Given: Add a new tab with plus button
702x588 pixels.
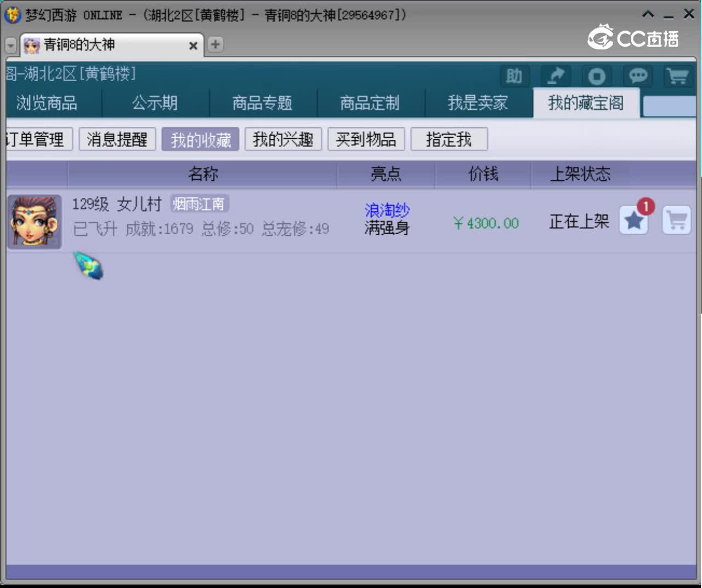Looking at the screenshot, I should coord(216,44).
